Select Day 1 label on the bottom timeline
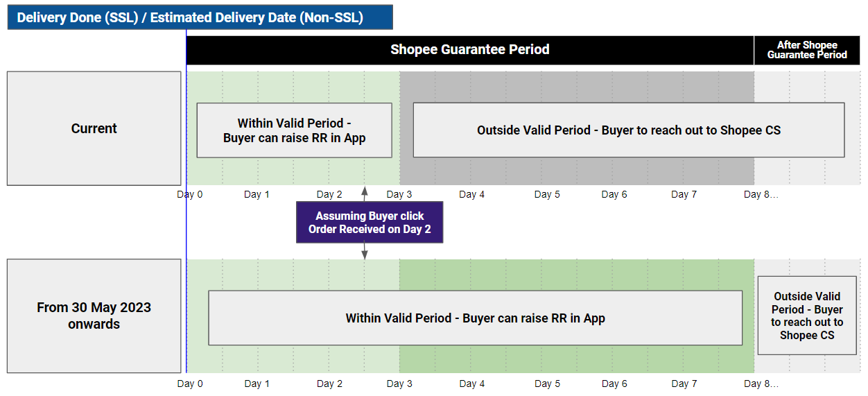The image size is (868, 396). pos(257,384)
